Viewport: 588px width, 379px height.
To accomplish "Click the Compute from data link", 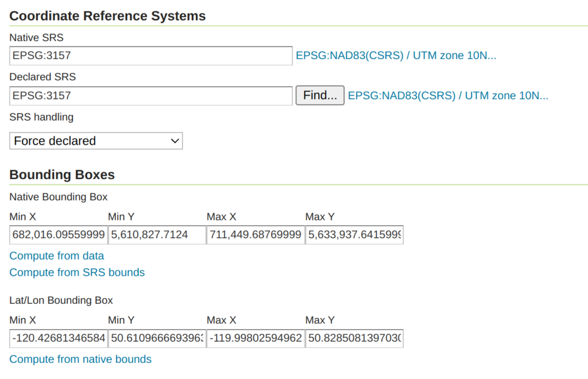I will pyautogui.click(x=57, y=256).
